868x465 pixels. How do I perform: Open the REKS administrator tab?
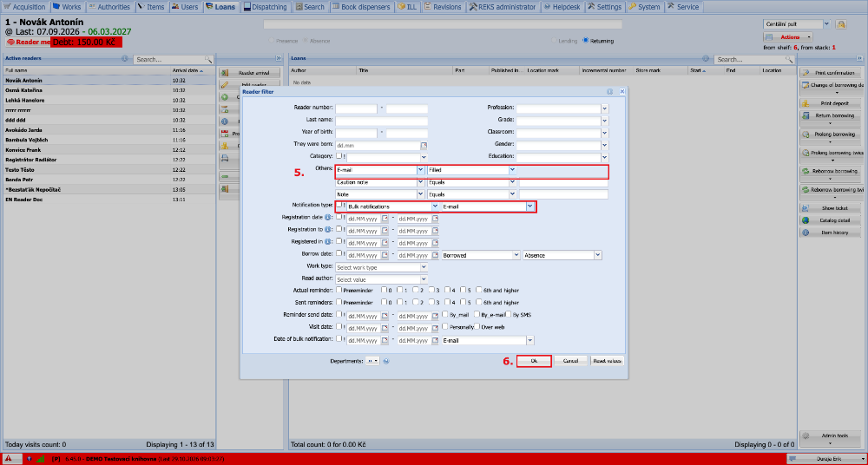(503, 7)
